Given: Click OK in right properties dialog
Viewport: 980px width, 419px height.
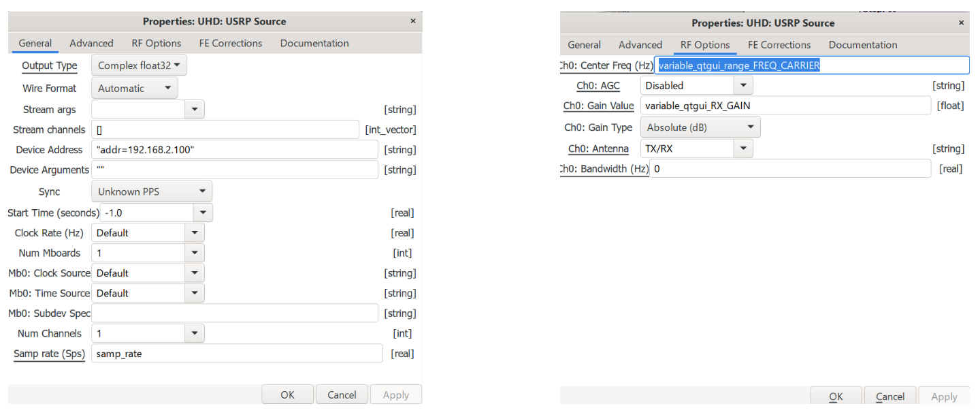Looking at the screenshot, I should [836, 397].
